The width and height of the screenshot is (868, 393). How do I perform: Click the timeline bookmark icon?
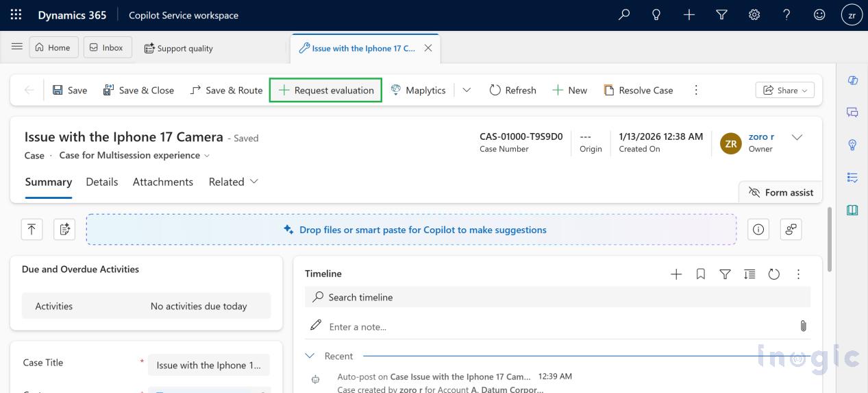[x=700, y=274]
